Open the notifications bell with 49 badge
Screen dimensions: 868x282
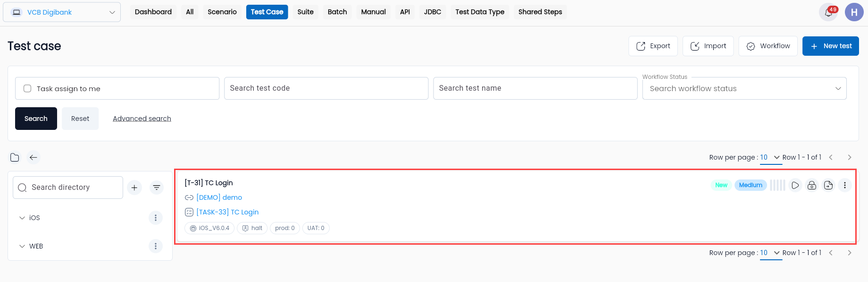[x=829, y=12]
